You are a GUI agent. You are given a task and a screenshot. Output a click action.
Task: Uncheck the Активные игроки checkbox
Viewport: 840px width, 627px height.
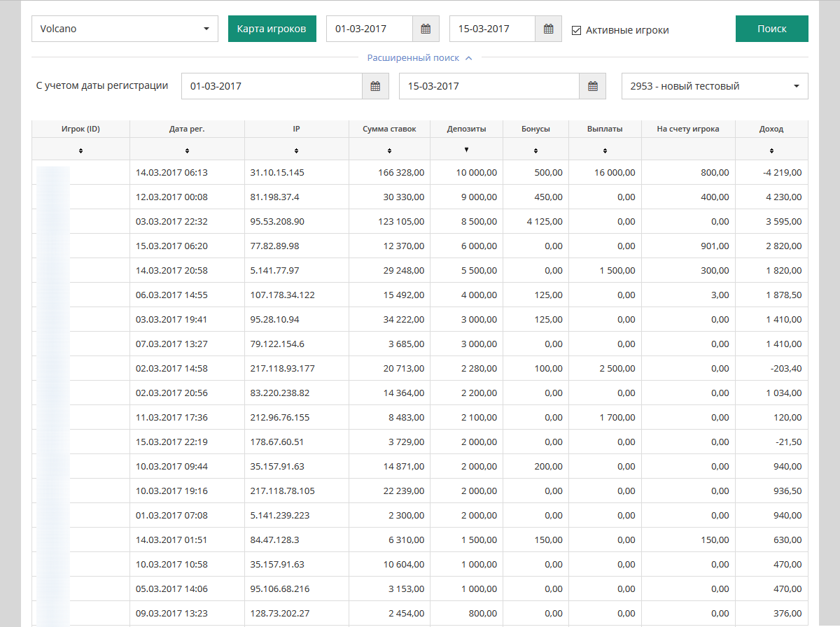click(x=577, y=30)
